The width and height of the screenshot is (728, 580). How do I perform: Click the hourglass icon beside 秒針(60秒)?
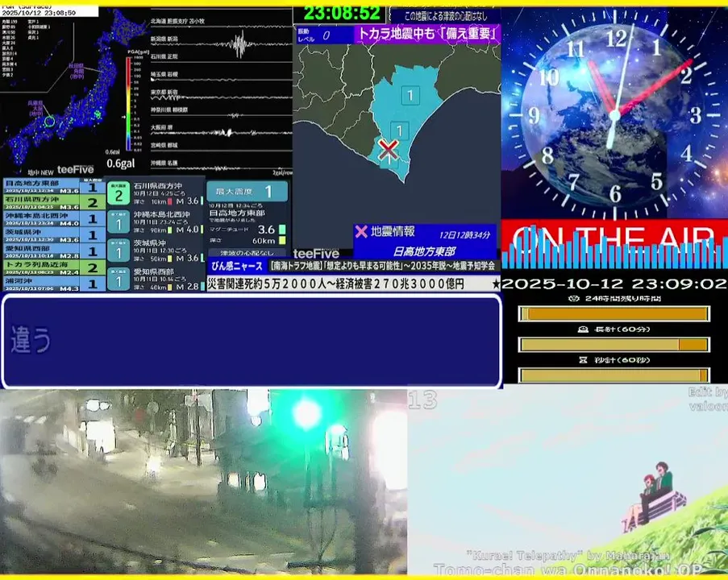(x=583, y=360)
